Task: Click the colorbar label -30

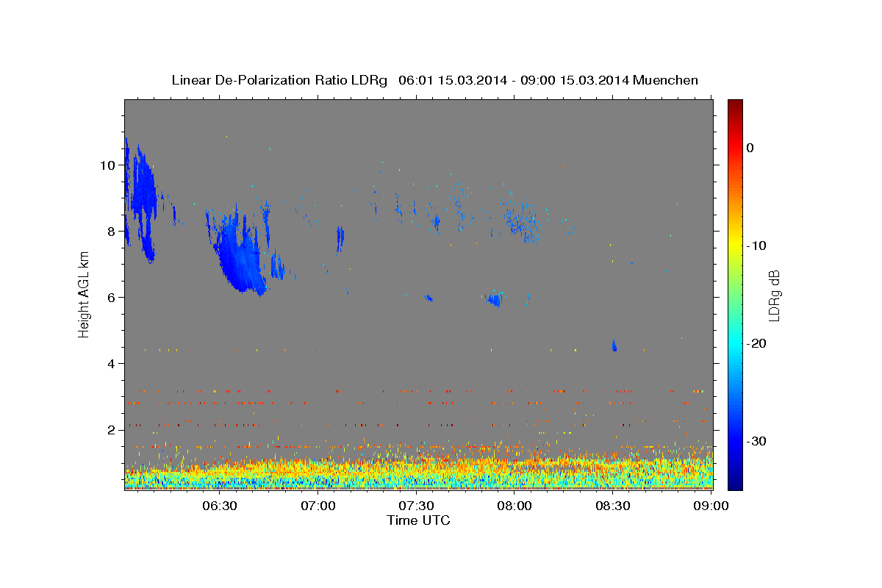Action: pyautogui.click(x=756, y=441)
